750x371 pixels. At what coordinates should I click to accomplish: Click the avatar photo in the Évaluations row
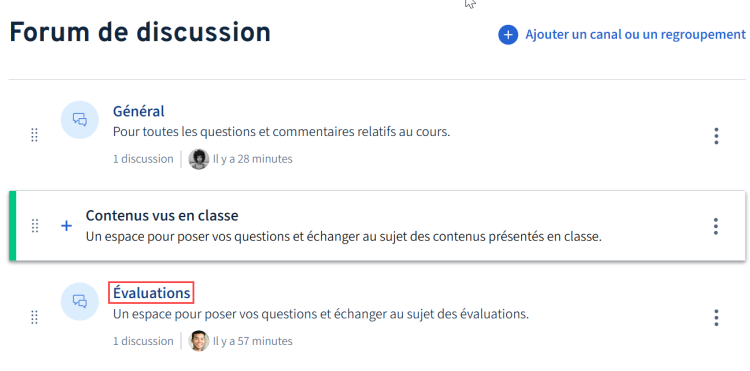click(199, 341)
